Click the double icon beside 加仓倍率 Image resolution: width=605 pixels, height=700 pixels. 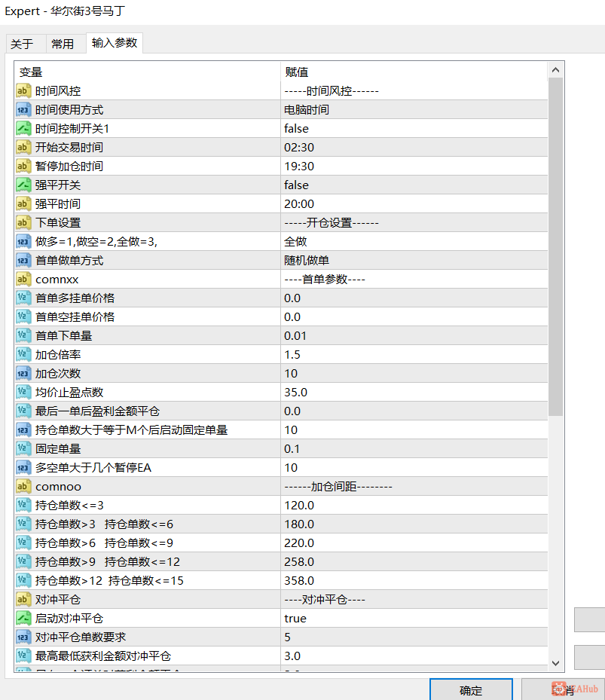point(23,354)
